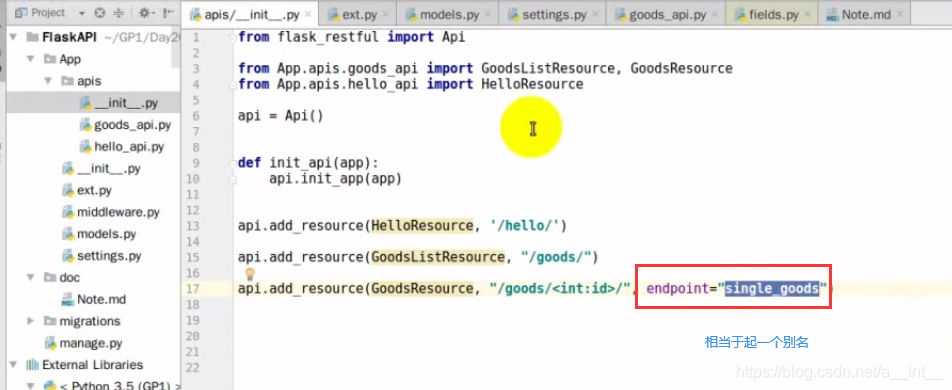Close the settings.py tab
Viewport: 952px width, 390px height.
(x=597, y=15)
